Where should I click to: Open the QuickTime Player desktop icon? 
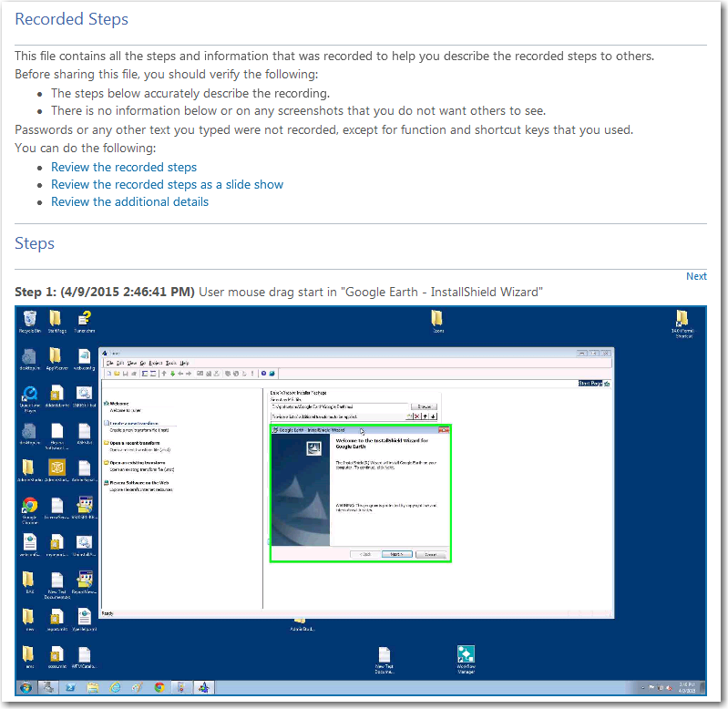(x=30, y=396)
